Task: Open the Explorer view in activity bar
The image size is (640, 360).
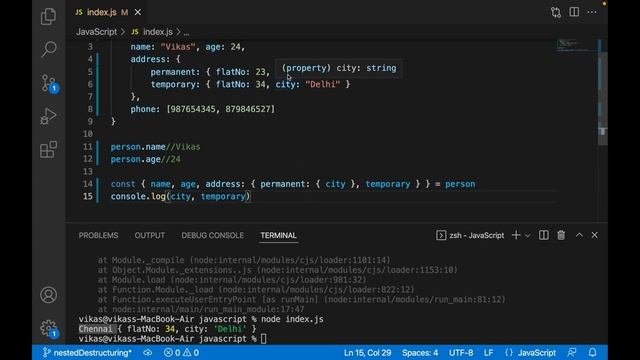Action: (x=49, y=16)
